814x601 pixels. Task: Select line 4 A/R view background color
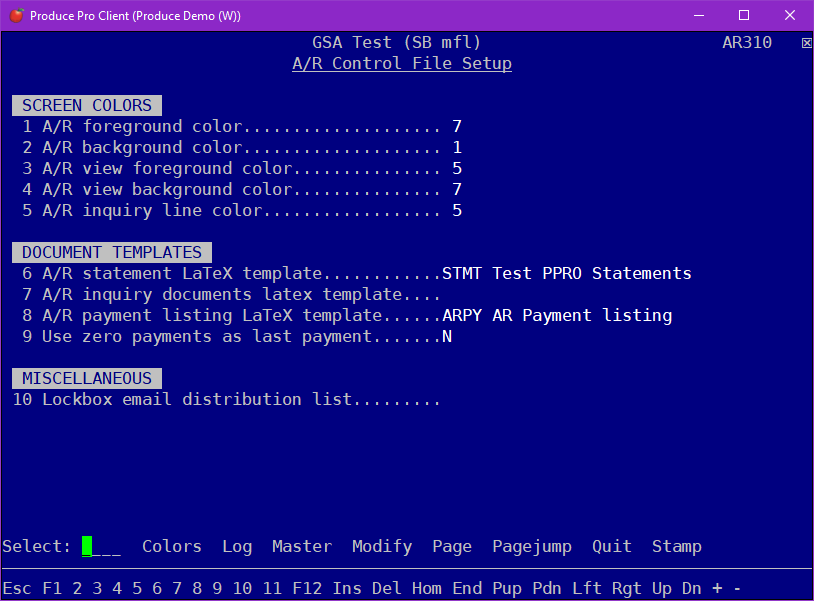click(242, 189)
